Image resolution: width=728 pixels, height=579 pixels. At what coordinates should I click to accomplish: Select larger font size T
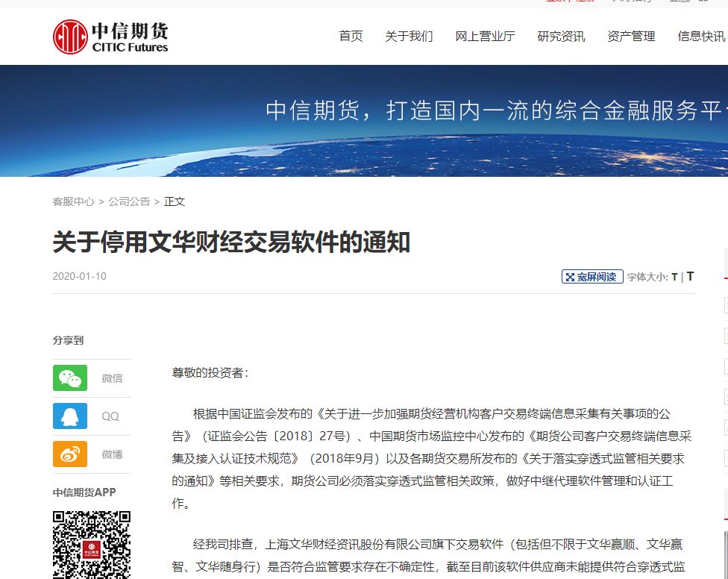pos(691,277)
